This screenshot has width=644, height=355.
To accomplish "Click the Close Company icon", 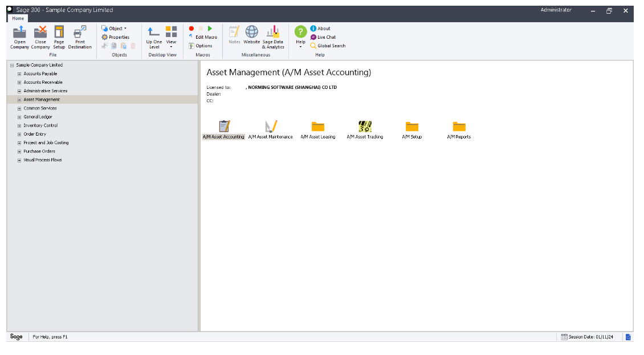I will (x=40, y=32).
